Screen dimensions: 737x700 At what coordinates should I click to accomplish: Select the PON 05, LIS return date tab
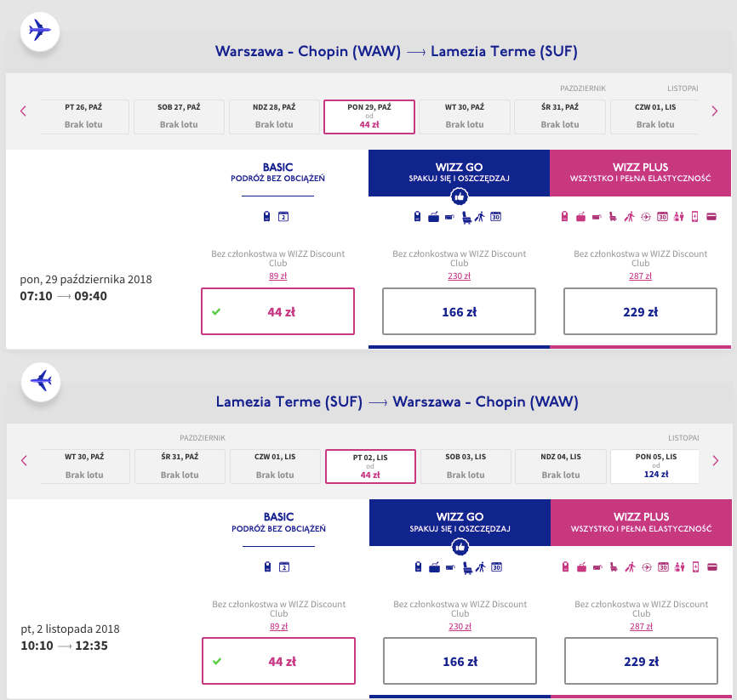click(x=654, y=466)
